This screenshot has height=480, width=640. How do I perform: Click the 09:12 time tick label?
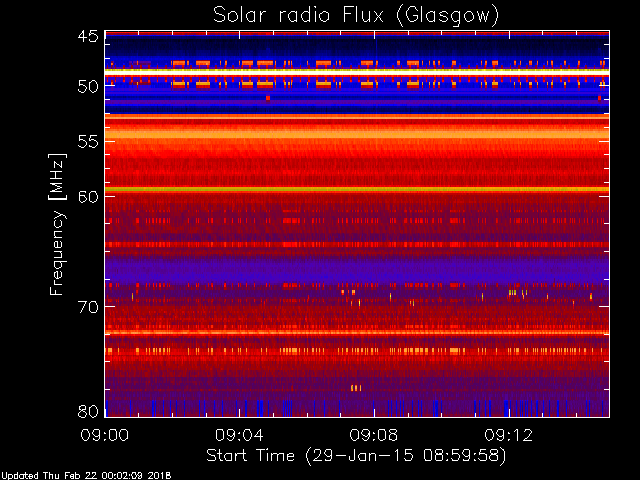509,435
